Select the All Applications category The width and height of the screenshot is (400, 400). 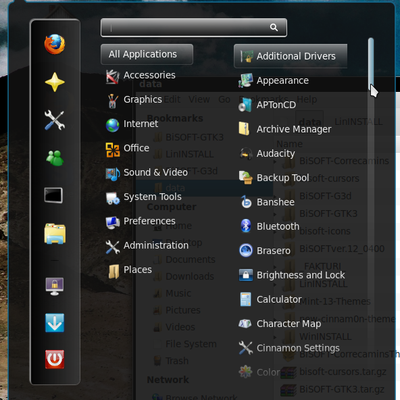pyautogui.click(x=147, y=54)
